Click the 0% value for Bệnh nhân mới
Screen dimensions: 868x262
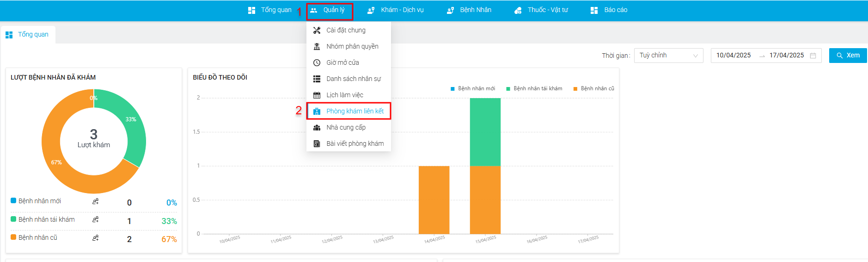[171, 203]
